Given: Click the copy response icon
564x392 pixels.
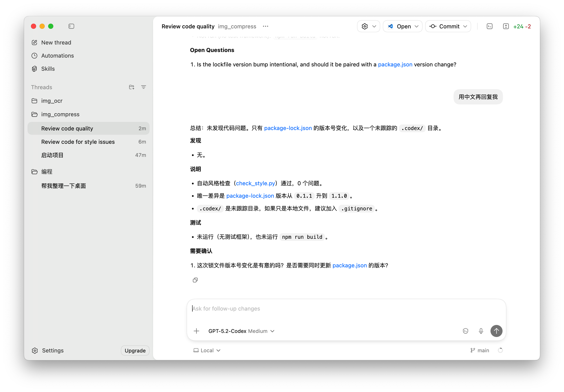Looking at the screenshot, I should pyautogui.click(x=195, y=280).
